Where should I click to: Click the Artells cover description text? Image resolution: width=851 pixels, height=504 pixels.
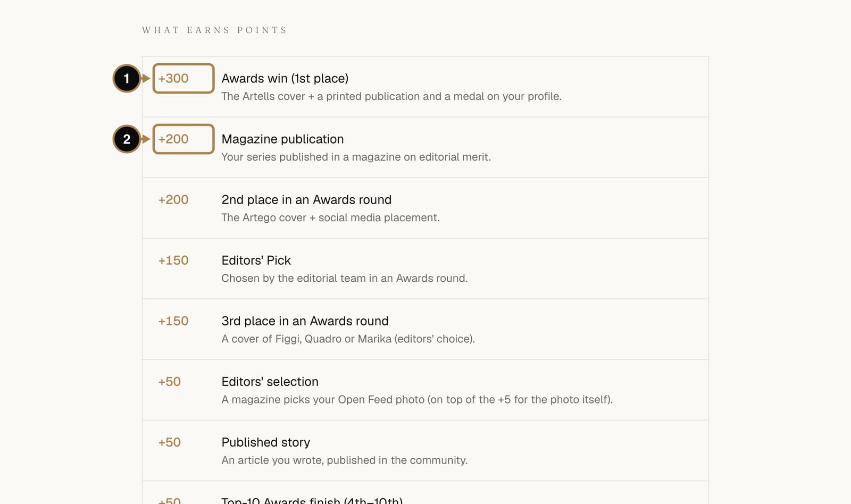tap(391, 96)
